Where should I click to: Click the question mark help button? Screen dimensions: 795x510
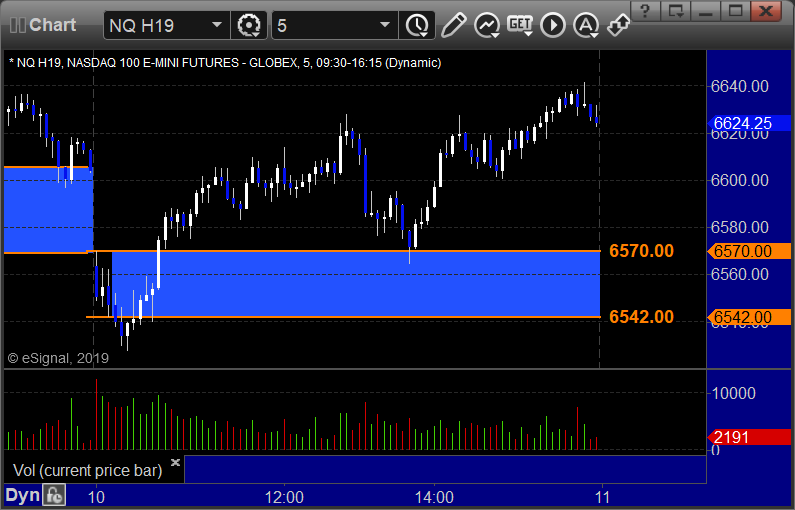click(x=645, y=10)
